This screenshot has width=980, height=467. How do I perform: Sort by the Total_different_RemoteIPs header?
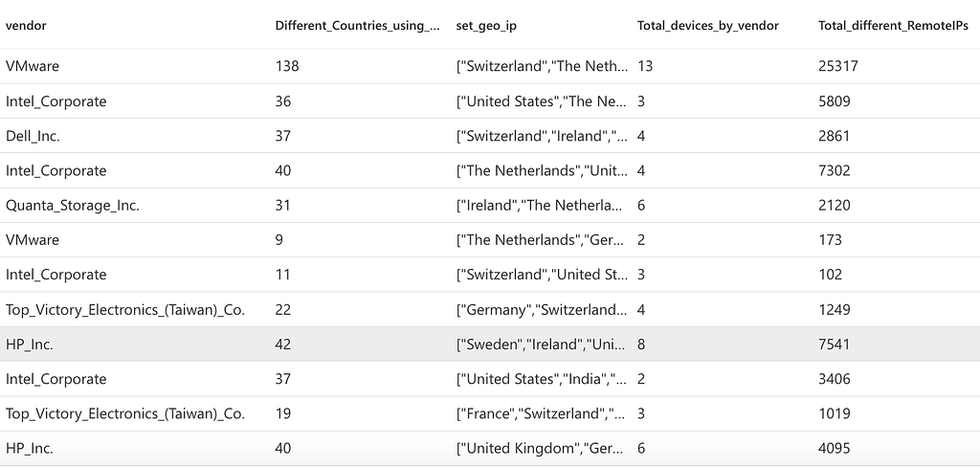893,26
